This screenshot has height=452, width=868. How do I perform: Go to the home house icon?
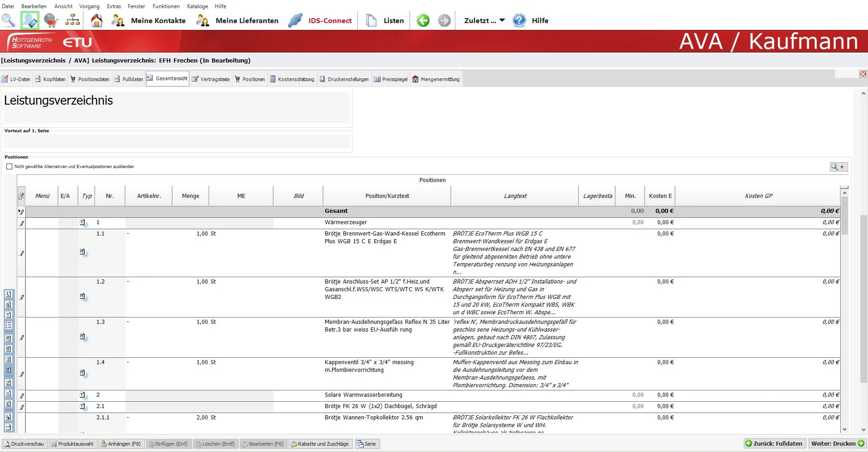(96, 20)
